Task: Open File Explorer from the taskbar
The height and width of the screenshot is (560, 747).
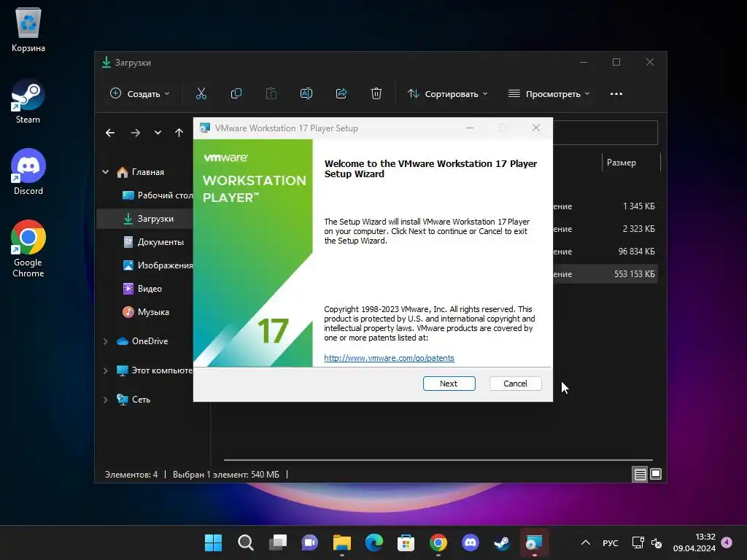Action: 341,542
